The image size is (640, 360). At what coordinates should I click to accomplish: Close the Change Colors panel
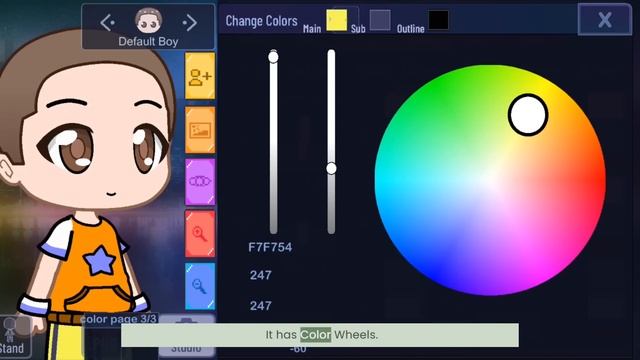[605, 20]
